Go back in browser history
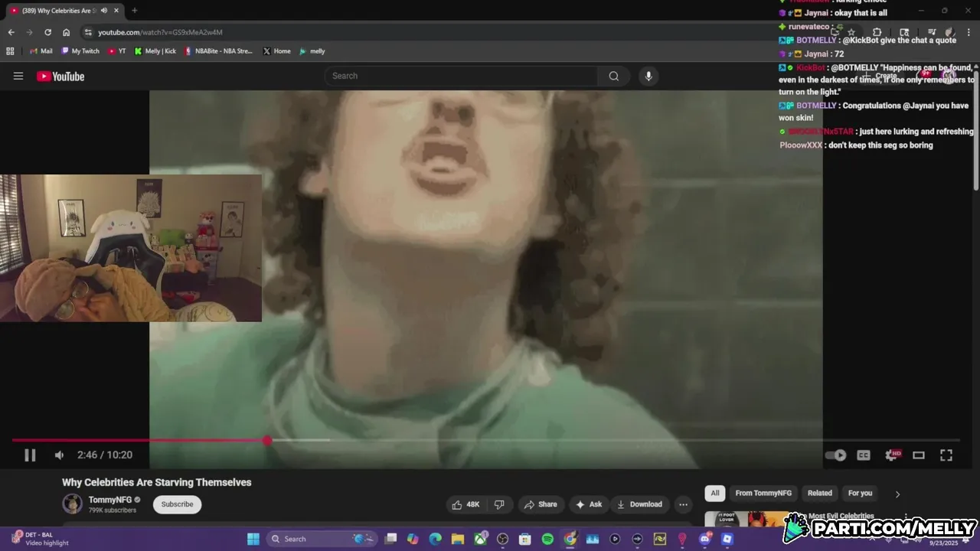Image resolution: width=980 pixels, height=551 pixels. 11,32
